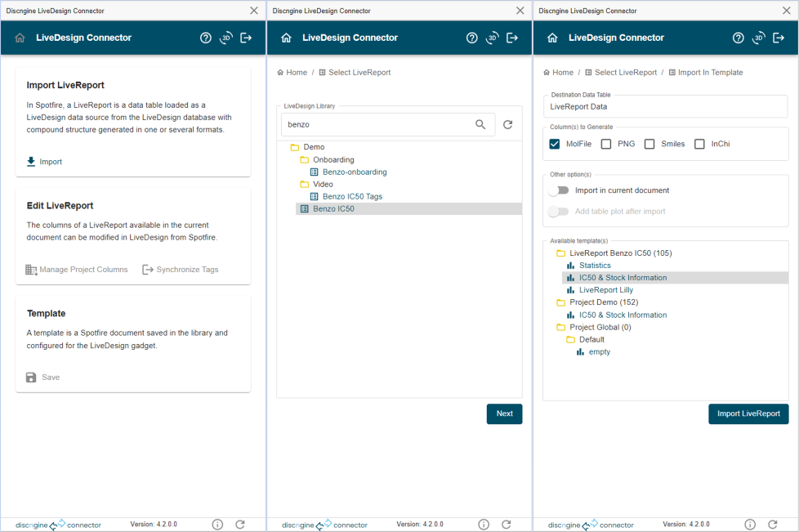Collapse the Demo folder in the library tree
799x532 pixels.
coord(295,147)
